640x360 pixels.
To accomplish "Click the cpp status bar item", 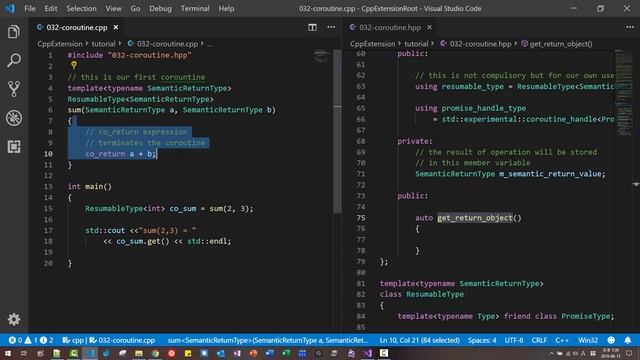I will pos(73,340).
